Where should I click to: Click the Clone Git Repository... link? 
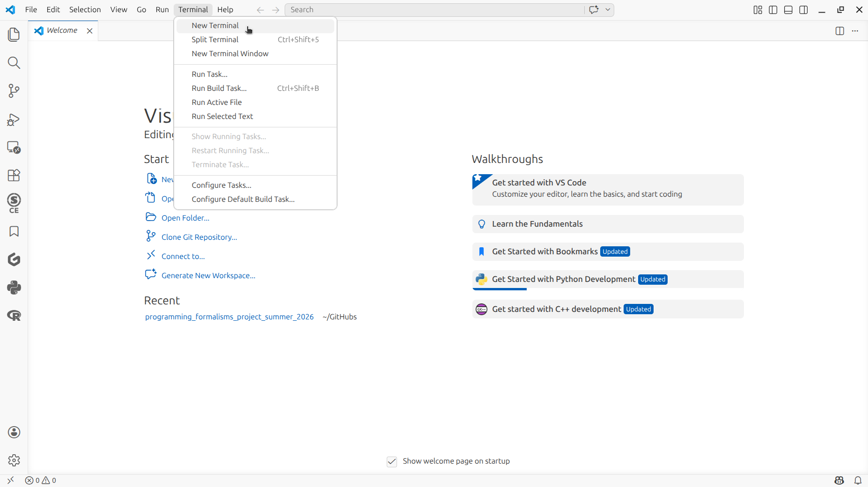199,237
